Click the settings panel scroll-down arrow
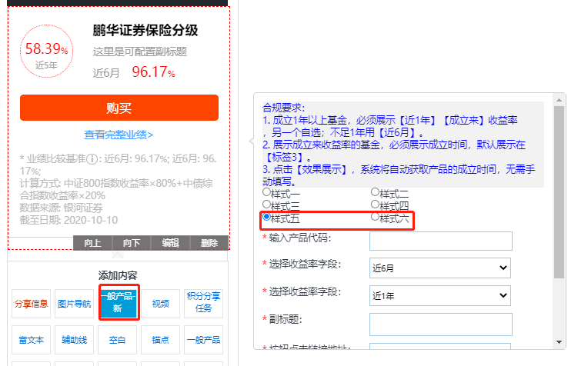 [559, 341]
